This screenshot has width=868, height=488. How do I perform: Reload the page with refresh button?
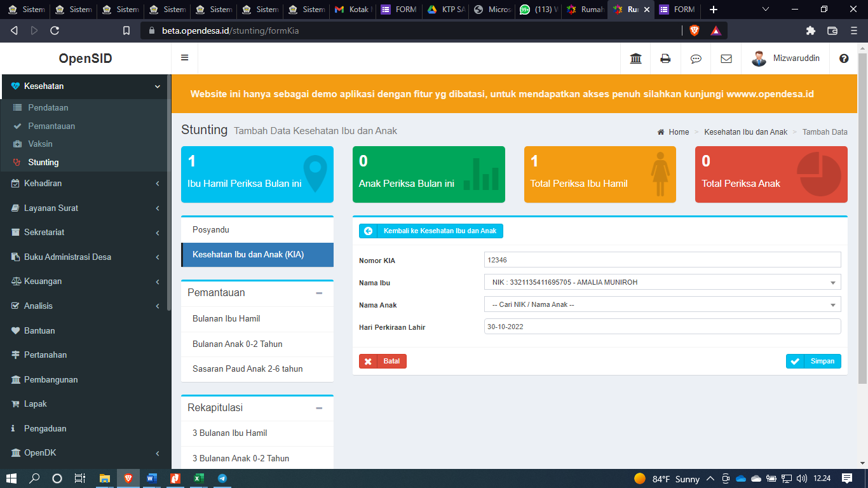tap(55, 30)
